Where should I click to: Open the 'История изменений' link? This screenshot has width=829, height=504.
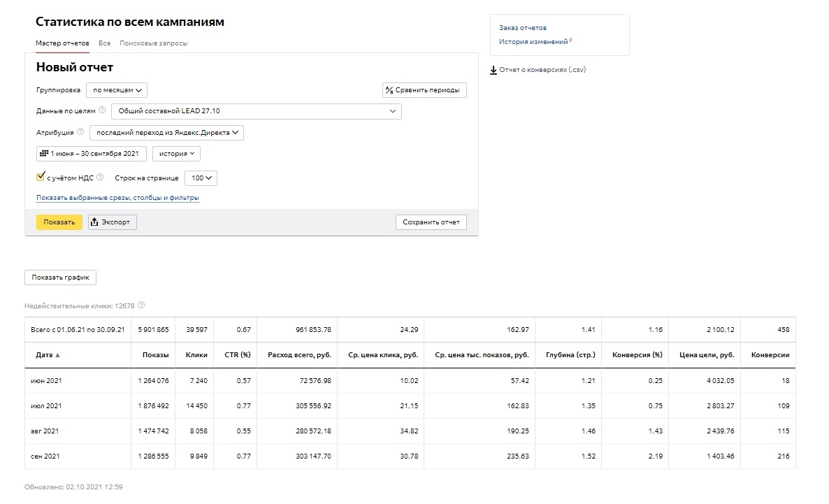533,42
